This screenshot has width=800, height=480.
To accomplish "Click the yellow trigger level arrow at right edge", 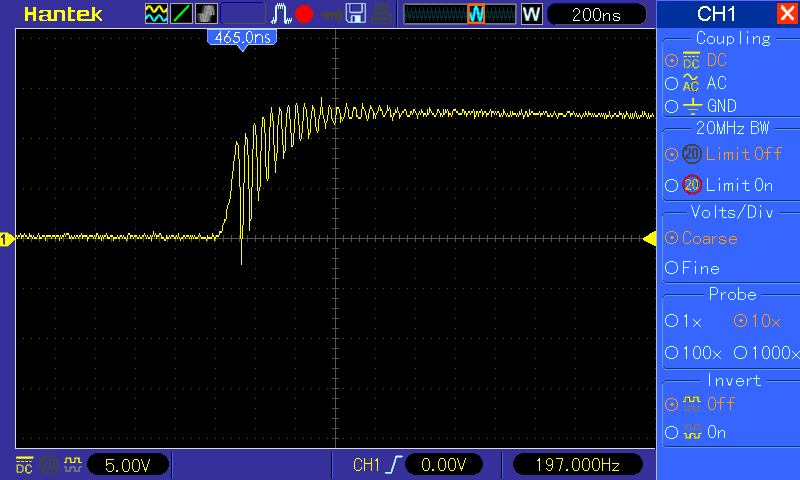I will coord(649,239).
